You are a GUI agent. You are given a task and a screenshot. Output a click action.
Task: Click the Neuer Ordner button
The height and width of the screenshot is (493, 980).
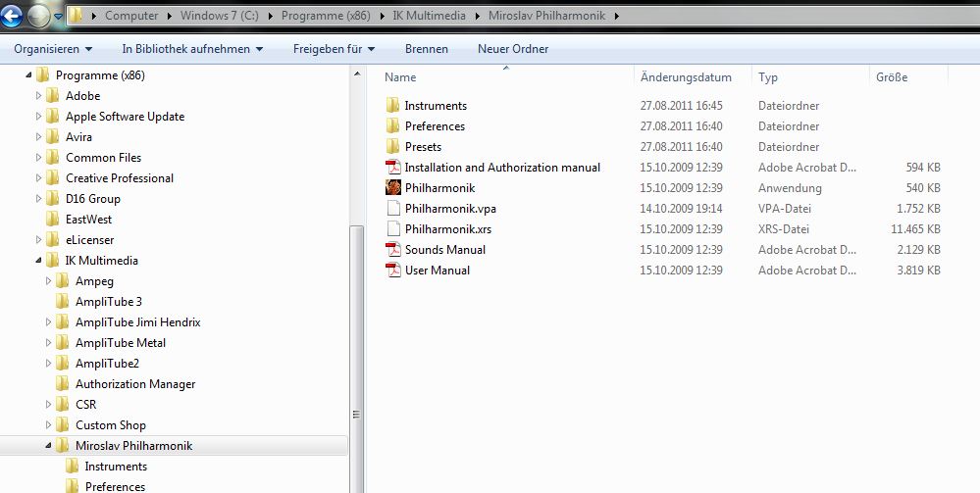coord(513,49)
